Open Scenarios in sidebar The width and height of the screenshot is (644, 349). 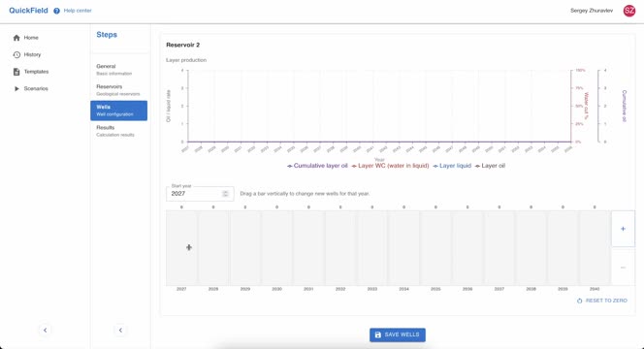(36, 88)
